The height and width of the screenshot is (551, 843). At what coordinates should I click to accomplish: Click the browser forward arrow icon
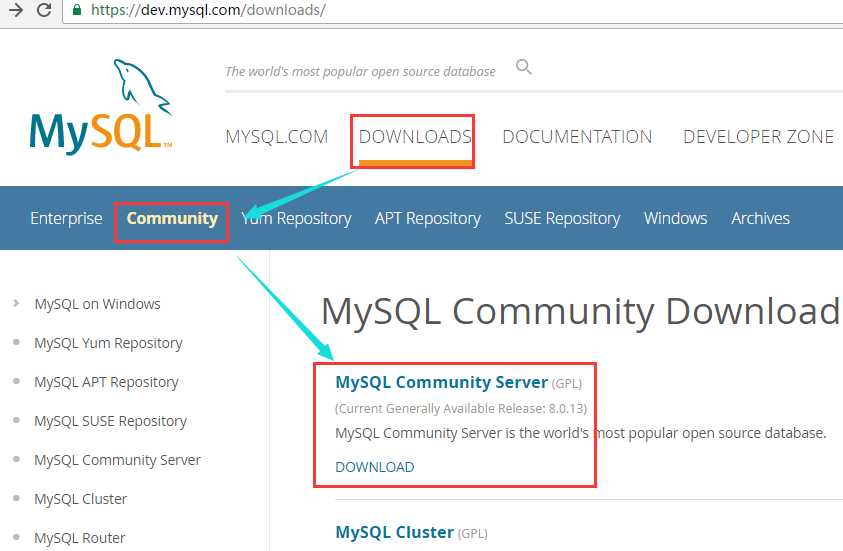coord(16,10)
